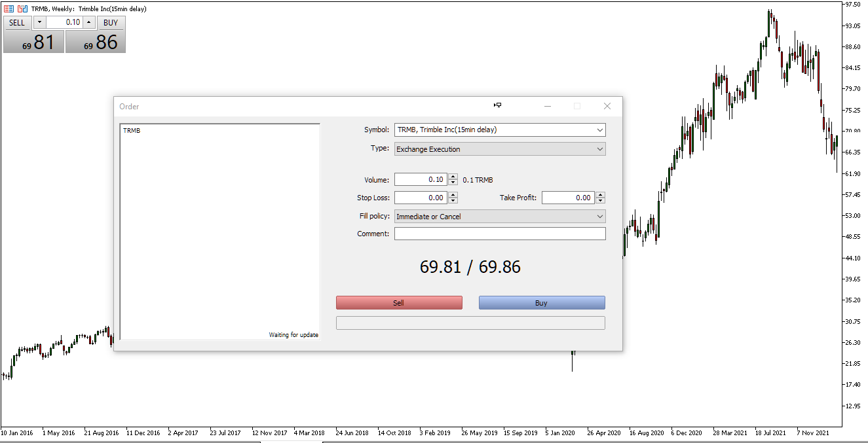The image size is (868, 443).
Task: Click the 12.95 price axis label
Action: point(853,406)
